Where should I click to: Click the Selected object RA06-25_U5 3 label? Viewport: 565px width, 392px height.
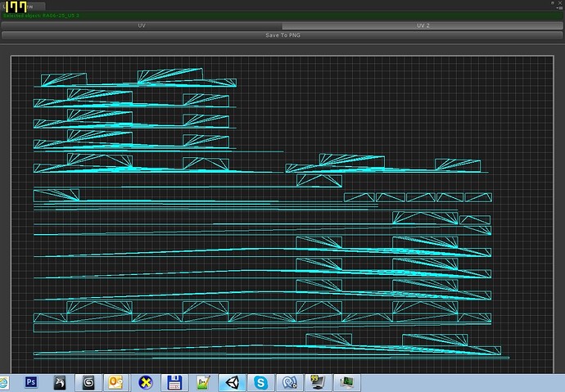click(41, 16)
